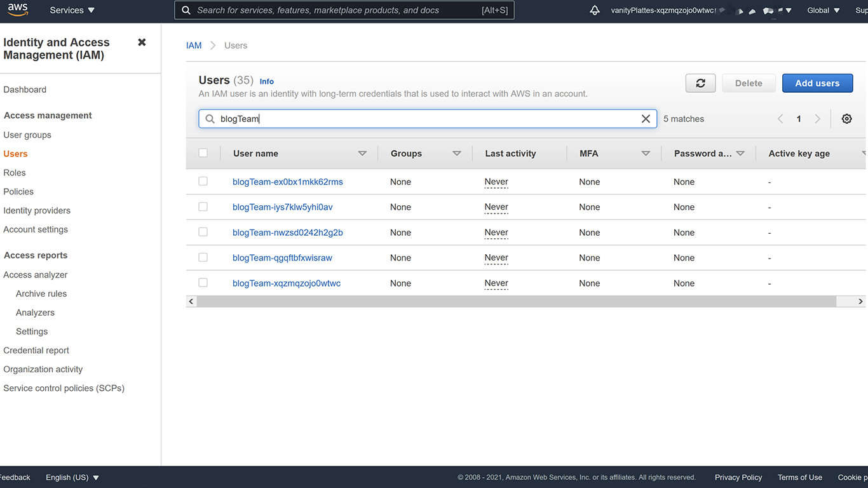Check the blogTeam-qgqftbfxwisraw row
Screen dimensions: 868x488
point(203,257)
